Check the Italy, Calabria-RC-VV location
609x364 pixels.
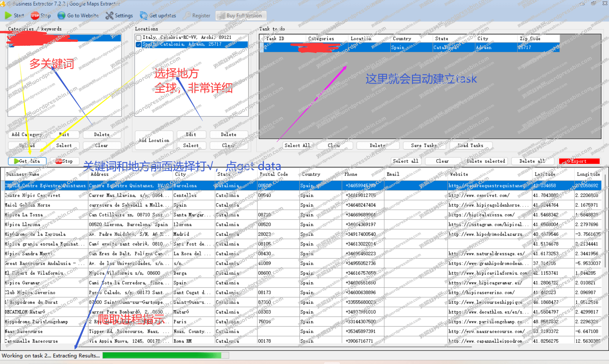[x=139, y=37]
